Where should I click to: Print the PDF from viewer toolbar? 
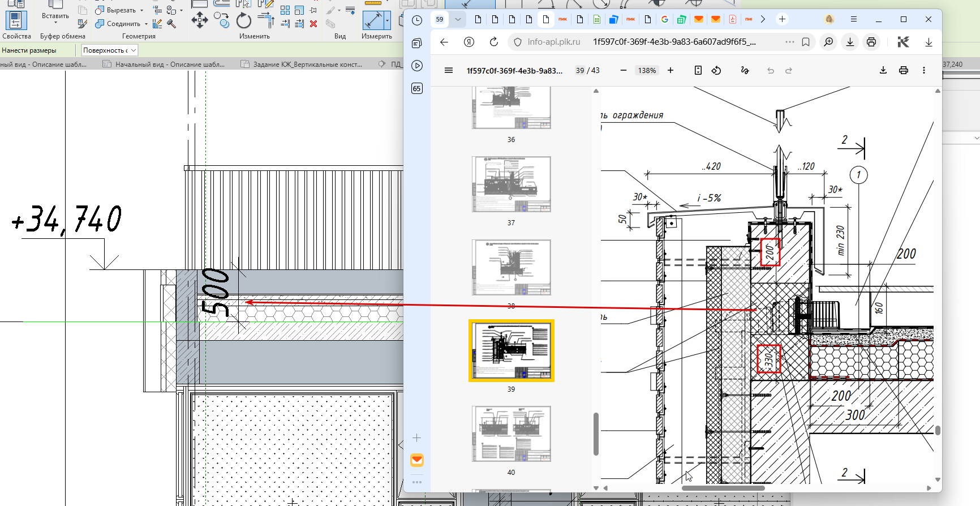click(904, 70)
